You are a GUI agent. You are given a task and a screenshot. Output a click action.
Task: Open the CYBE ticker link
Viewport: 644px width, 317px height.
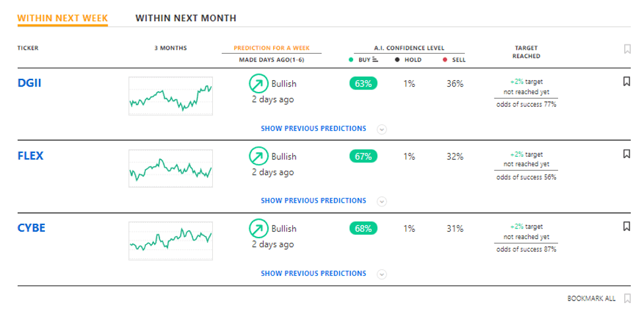pyautogui.click(x=31, y=228)
